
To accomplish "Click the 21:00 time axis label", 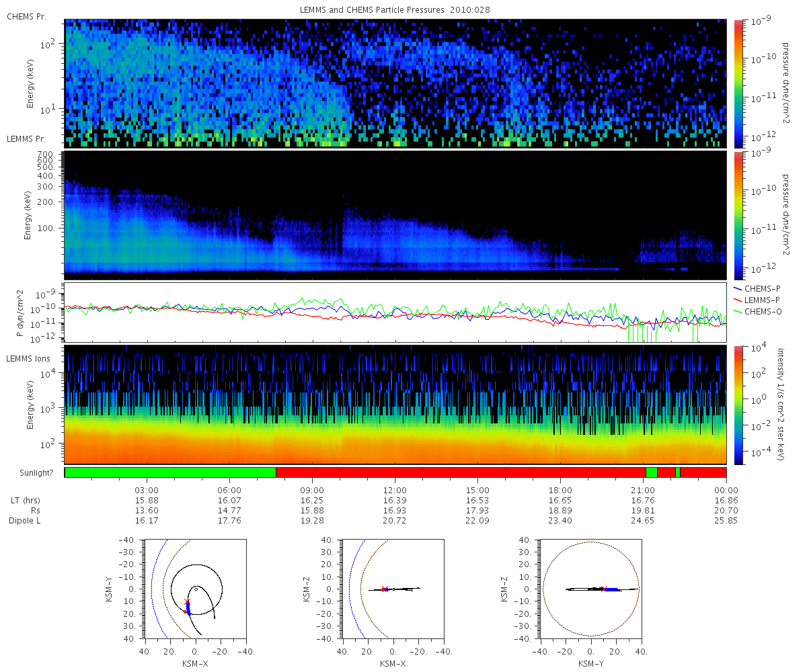I will pyautogui.click(x=644, y=490).
